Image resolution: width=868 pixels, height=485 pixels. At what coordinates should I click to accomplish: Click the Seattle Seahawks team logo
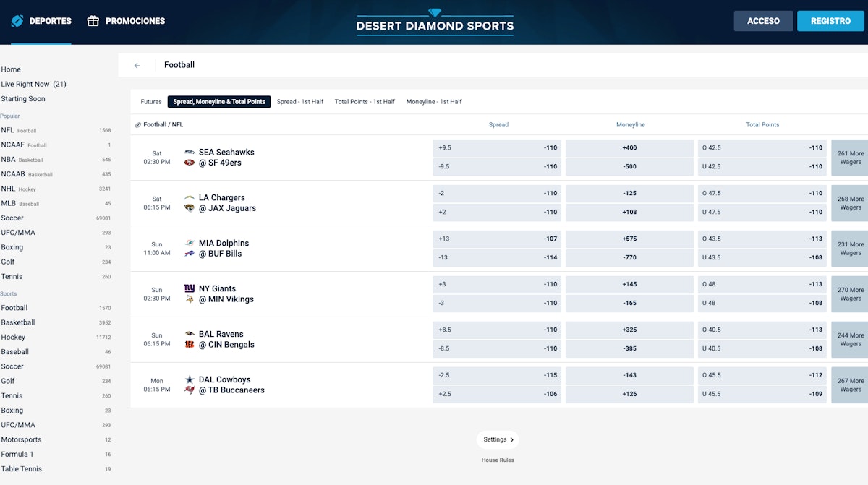pos(190,153)
